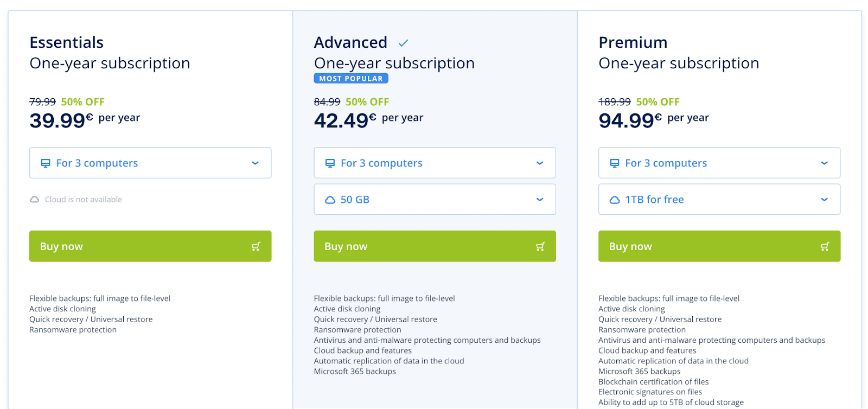Click the cart icon on Premium Buy now
Image resolution: width=868 pixels, height=409 pixels.
825,247
